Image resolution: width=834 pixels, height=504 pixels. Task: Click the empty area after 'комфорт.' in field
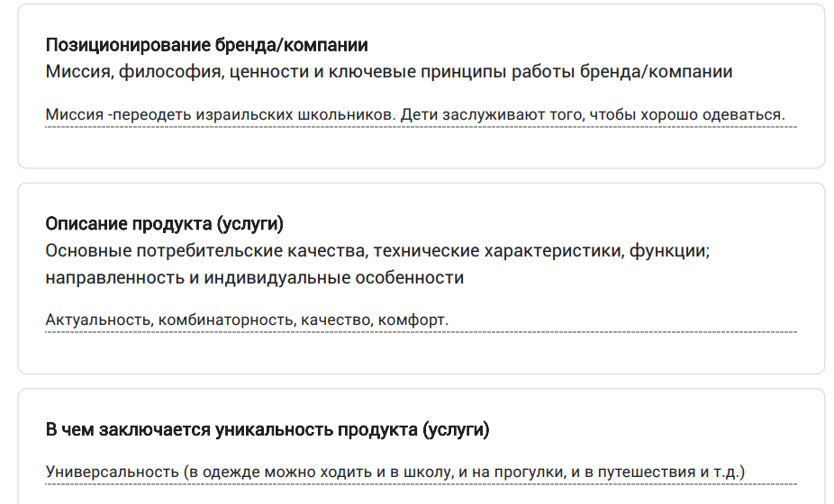click(622, 320)
